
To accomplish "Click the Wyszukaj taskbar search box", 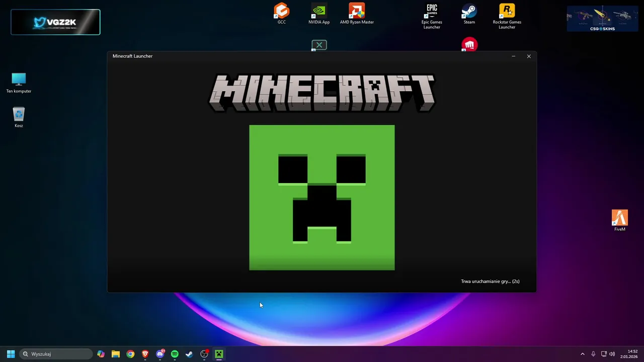I will click(x=56, y=354).
